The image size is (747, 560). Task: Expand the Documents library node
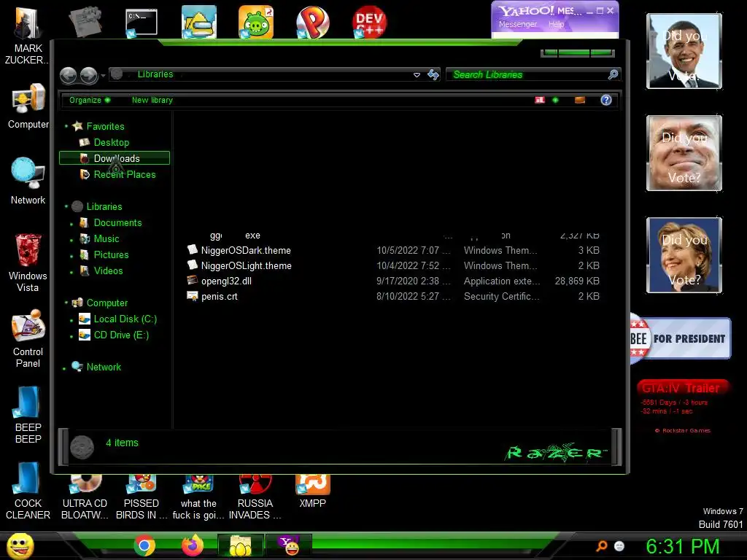click(71, 224)
